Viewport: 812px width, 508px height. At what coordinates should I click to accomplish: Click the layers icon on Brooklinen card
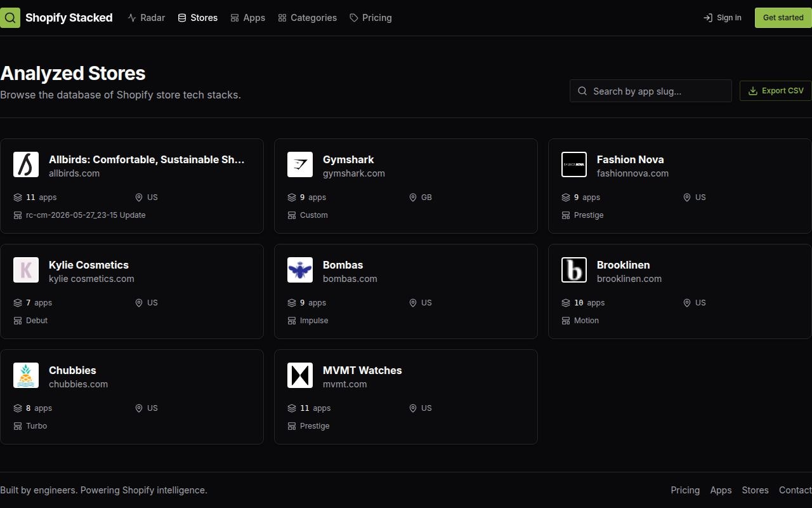(566, 303)
